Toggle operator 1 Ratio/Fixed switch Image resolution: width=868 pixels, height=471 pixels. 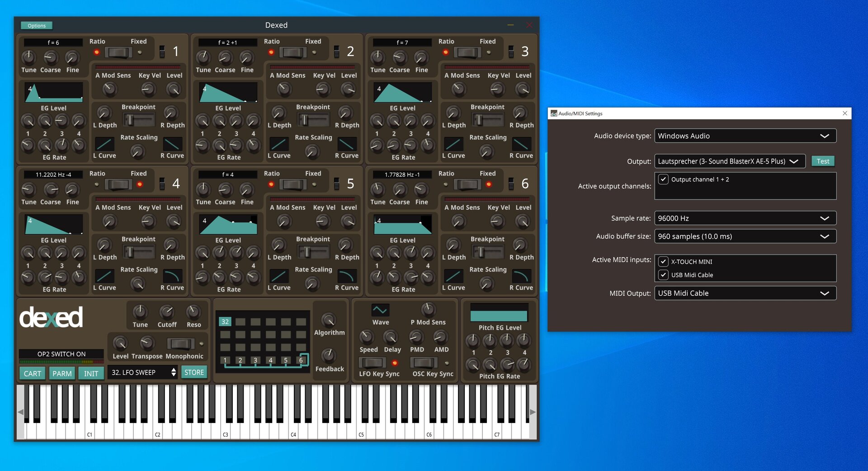coord(118,52)
